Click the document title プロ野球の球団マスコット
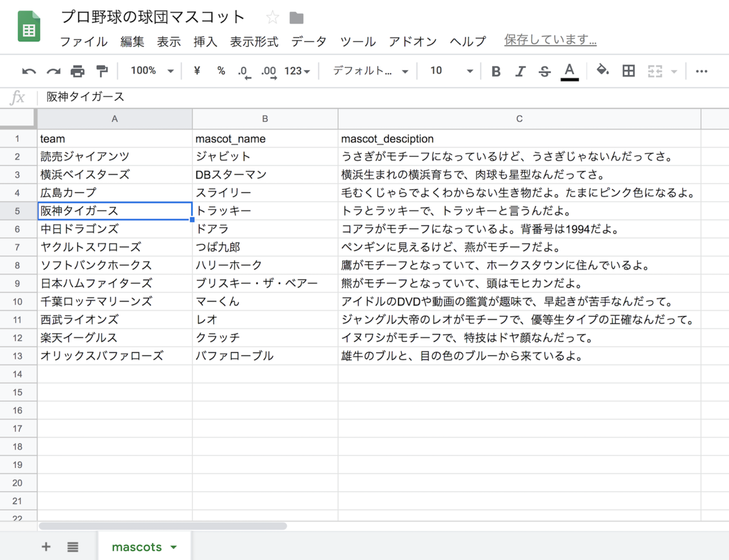 pos(153,18)
